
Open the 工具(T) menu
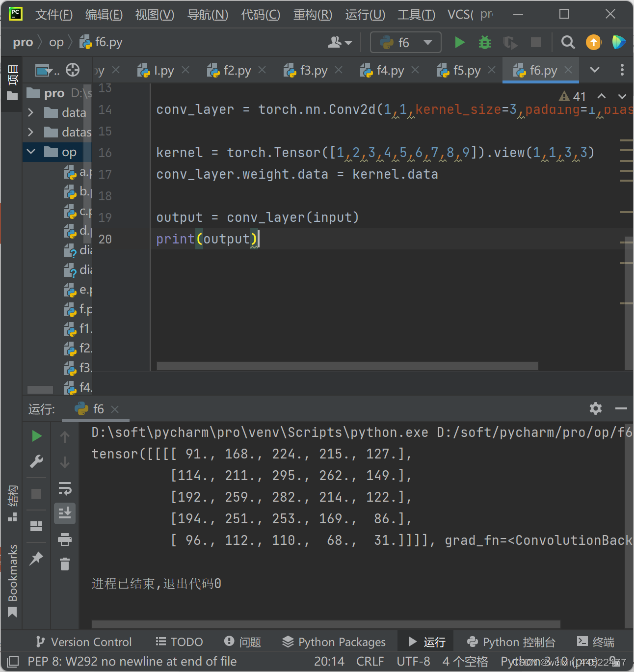coord(416,15)
